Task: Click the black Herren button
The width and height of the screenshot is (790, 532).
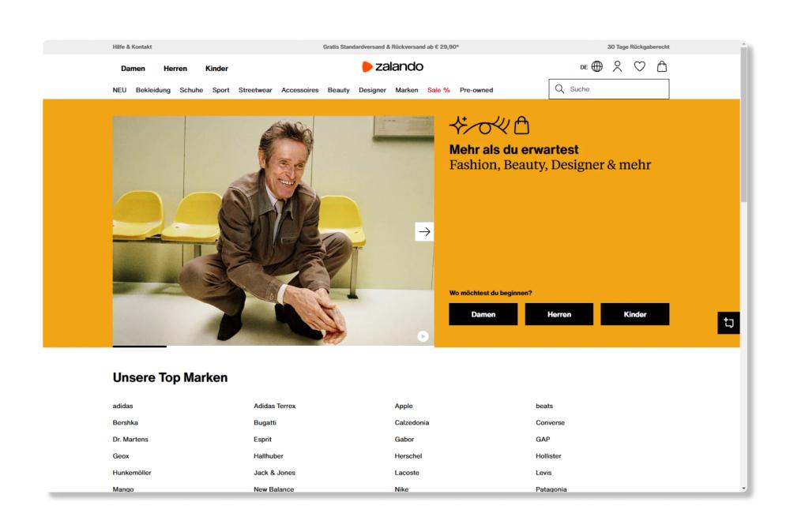Action: point(559,314)
